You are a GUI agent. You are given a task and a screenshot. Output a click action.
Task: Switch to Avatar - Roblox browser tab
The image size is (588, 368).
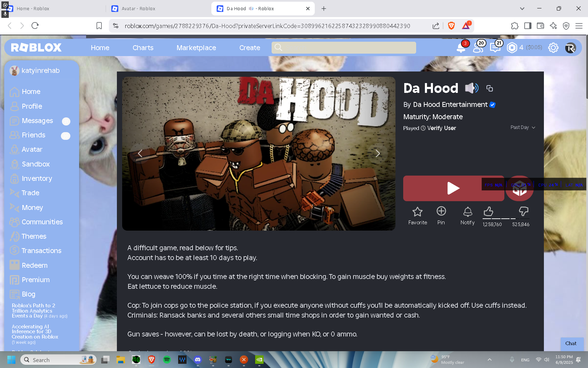click(x=158, y=8)
